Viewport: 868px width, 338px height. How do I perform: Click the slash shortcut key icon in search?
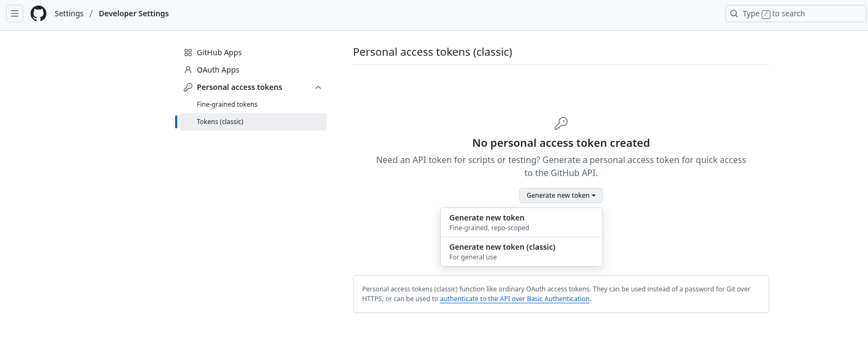[766, 14]
